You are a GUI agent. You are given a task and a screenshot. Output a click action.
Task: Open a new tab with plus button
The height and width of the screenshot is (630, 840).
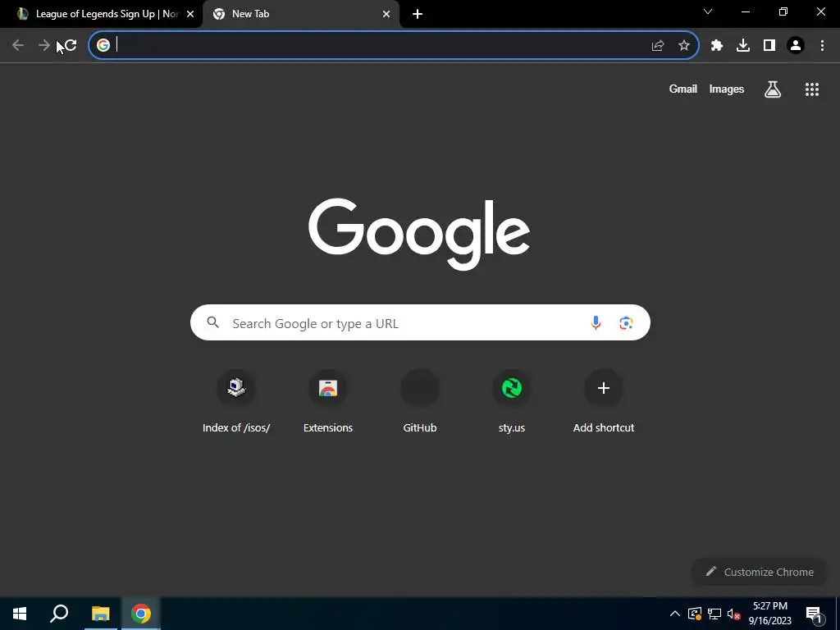point(418,14)
